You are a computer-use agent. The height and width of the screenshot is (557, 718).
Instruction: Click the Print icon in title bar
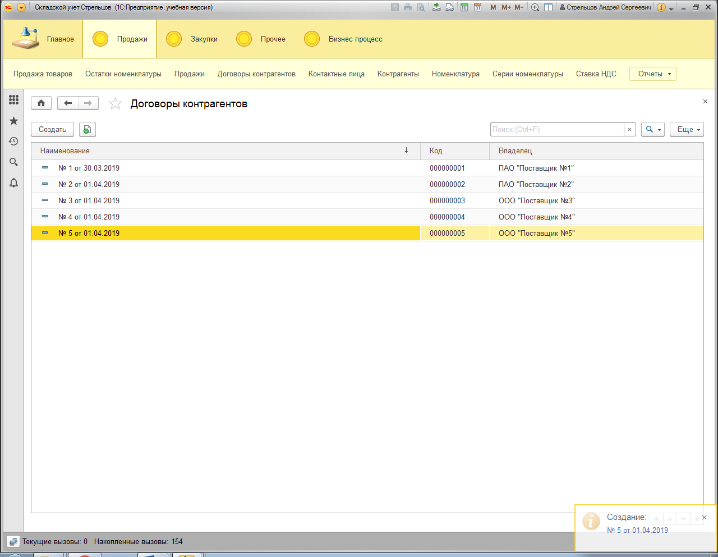(408, 7)
